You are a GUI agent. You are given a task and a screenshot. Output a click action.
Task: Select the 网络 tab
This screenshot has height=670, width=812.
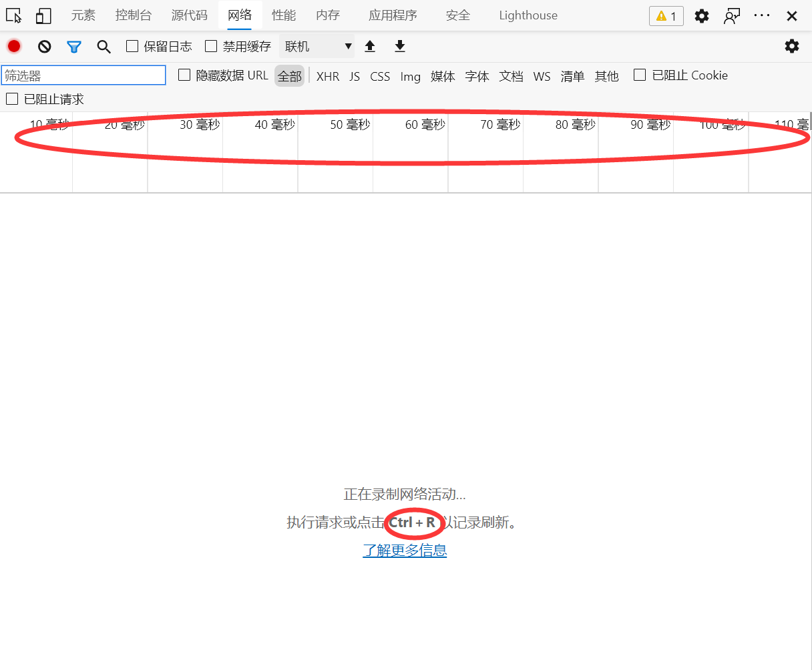tap(240, 15)
